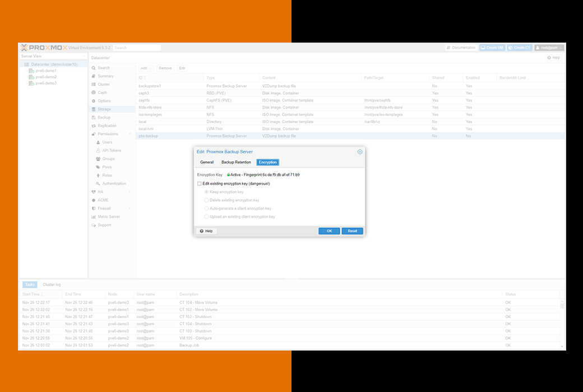Screen dimensions: 583x392
Task: Select the pbs-backup storage row
Action: [350, 136]
